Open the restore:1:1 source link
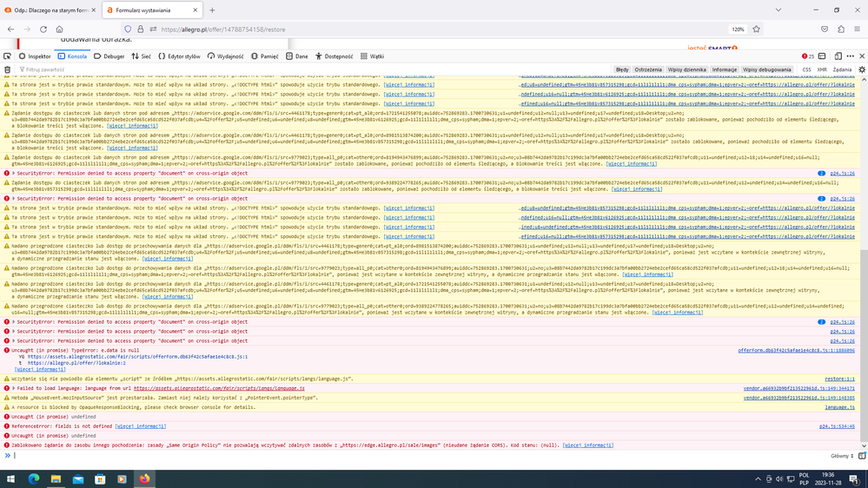Viewport: 868px width, 488px height. pos(840,379)
